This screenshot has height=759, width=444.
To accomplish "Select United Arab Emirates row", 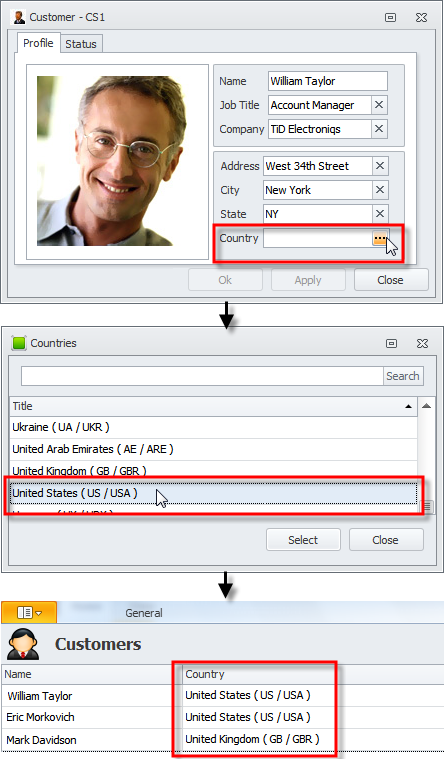I will (213, 449).
